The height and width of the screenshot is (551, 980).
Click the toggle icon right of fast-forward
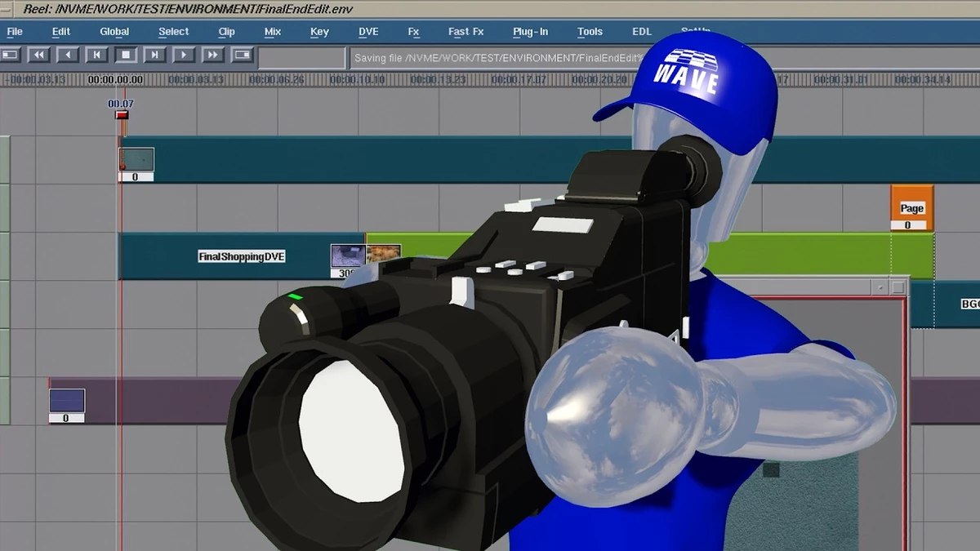(x=243, y=55)
